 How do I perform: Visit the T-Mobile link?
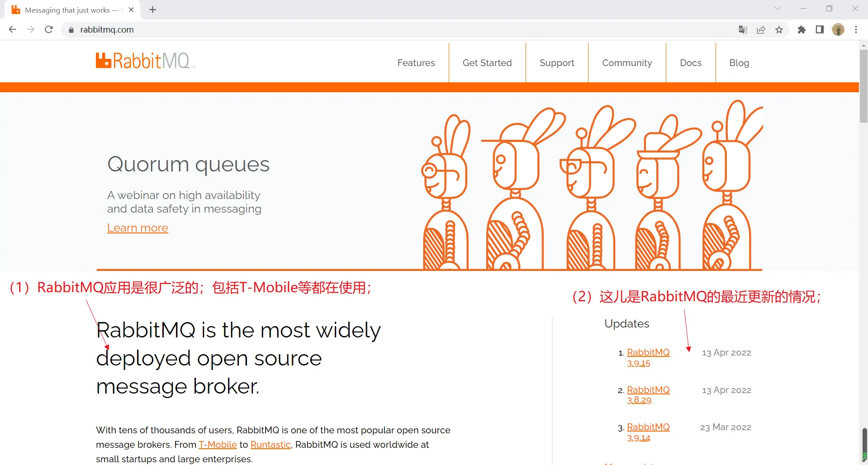218,445
